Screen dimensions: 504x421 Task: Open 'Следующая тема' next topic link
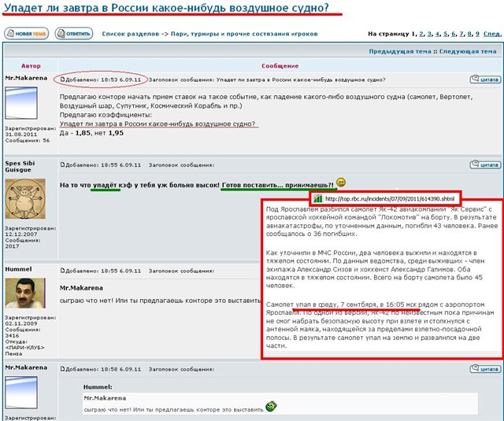coord(468,51)
